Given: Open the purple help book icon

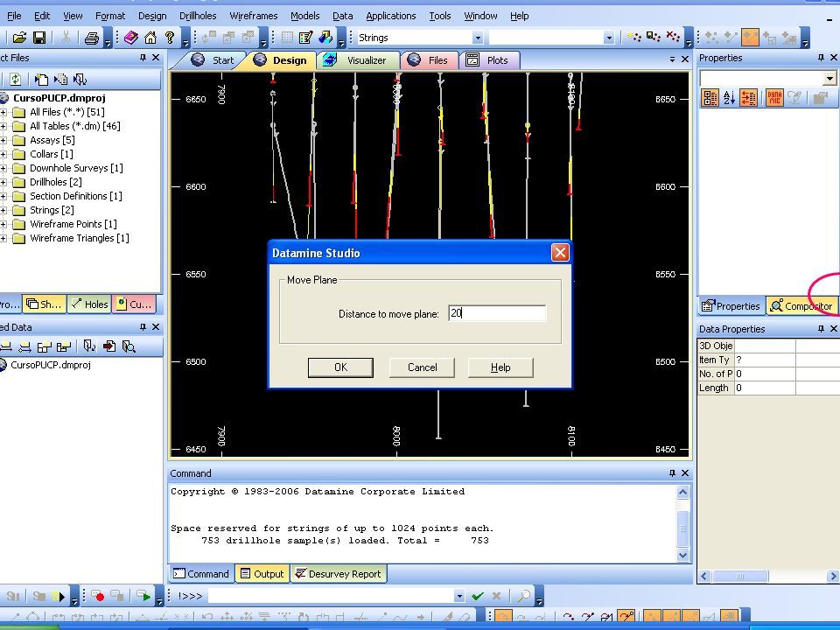Looking at the screenshot, I should click(131, 38).
